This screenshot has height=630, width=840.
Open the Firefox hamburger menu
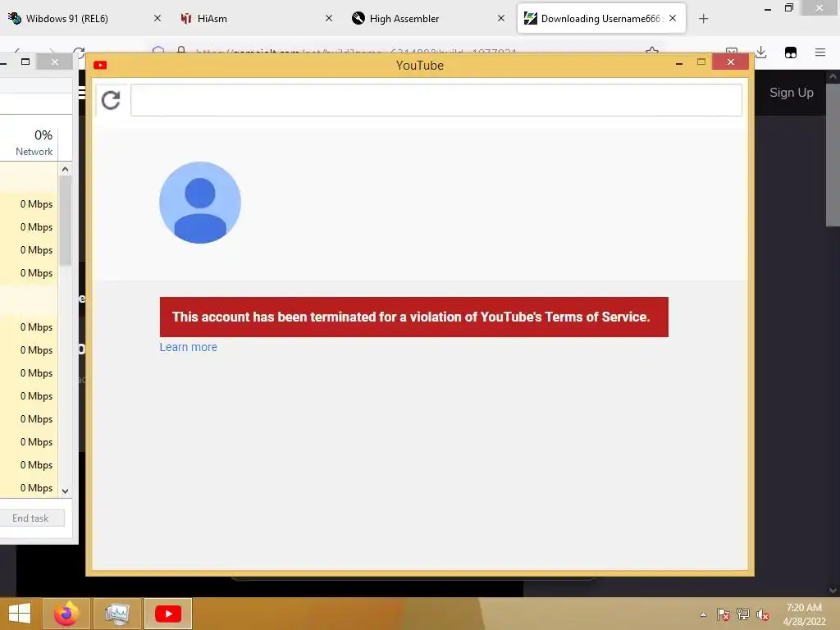820,52
